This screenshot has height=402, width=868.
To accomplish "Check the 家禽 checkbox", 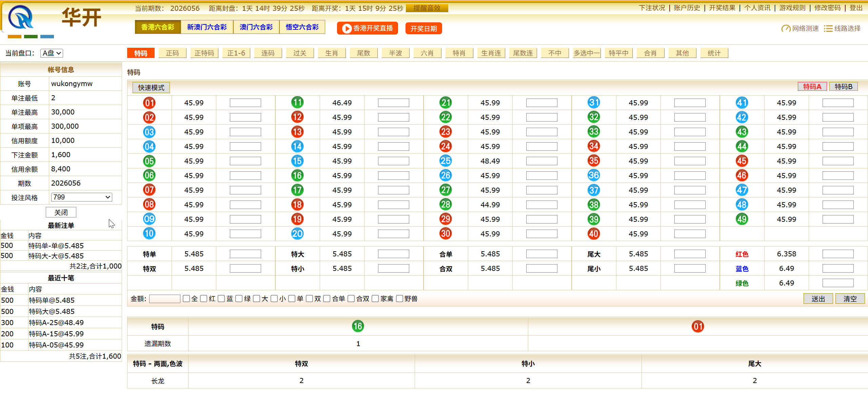I will 375,299.
